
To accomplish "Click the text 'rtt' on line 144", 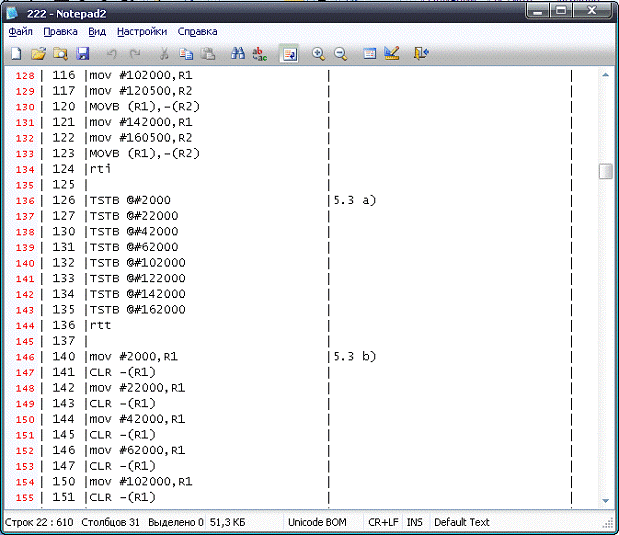I will pyautogui.click(x=100, y=325).
